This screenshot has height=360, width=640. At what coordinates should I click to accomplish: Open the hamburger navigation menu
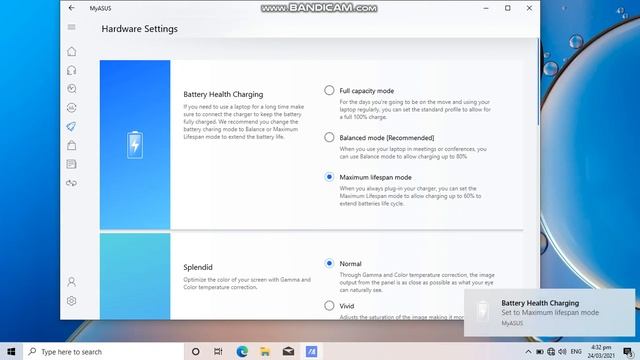tap(71, 27)
